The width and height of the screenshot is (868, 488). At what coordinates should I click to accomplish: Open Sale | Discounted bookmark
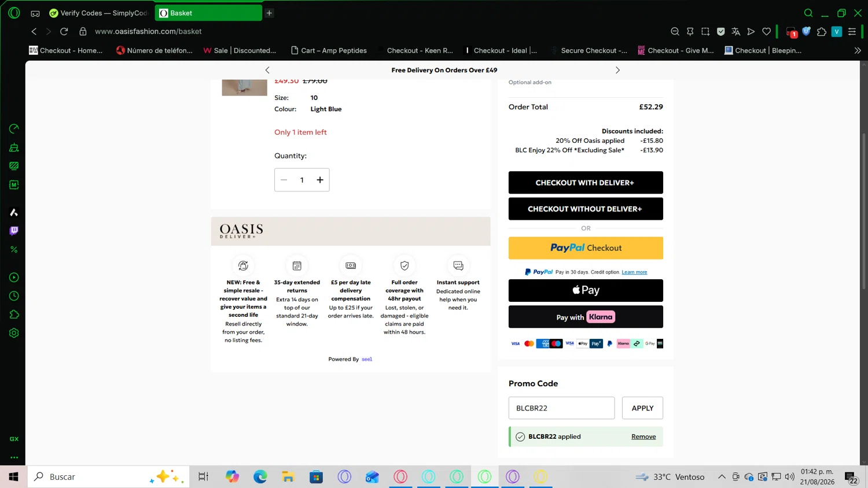pyautogui.click(x=240, y=50)
